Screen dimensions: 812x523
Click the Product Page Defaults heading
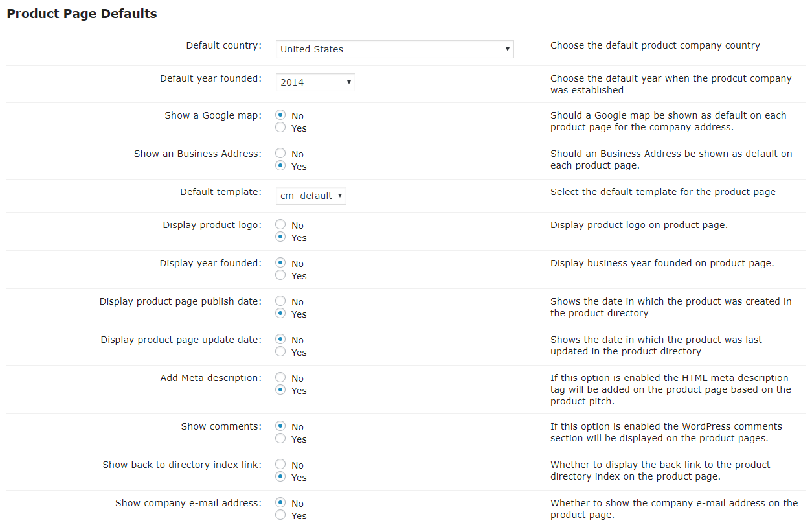pos(82,14)
